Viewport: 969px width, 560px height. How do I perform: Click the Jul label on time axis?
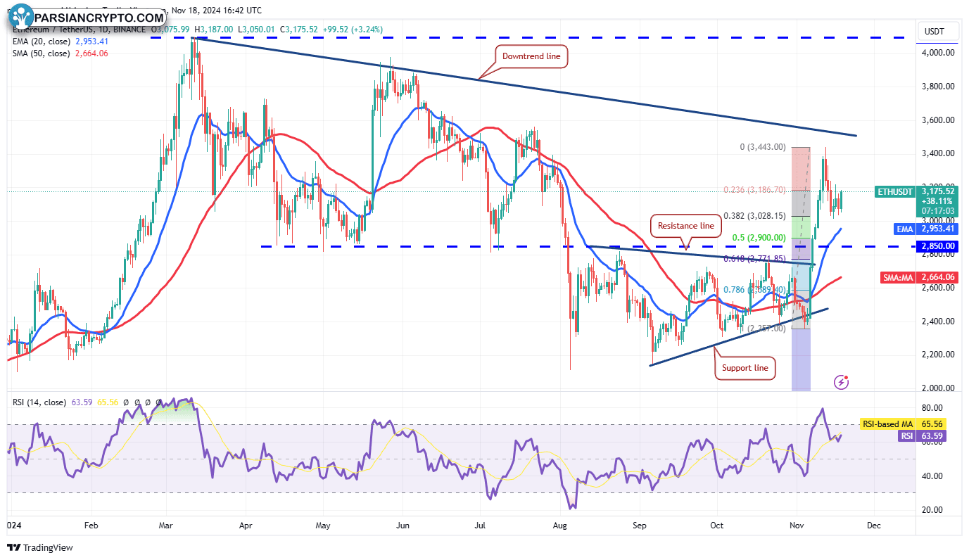click(481, 525)
